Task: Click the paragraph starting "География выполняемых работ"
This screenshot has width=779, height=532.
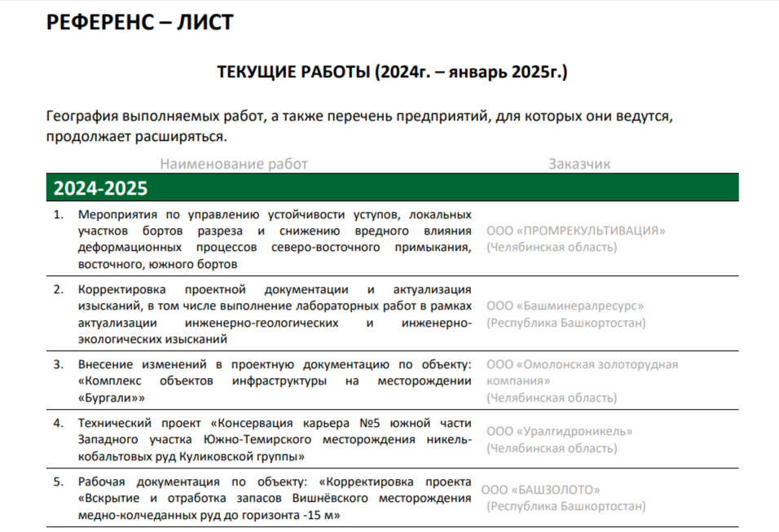Action: tap(359, 126)
